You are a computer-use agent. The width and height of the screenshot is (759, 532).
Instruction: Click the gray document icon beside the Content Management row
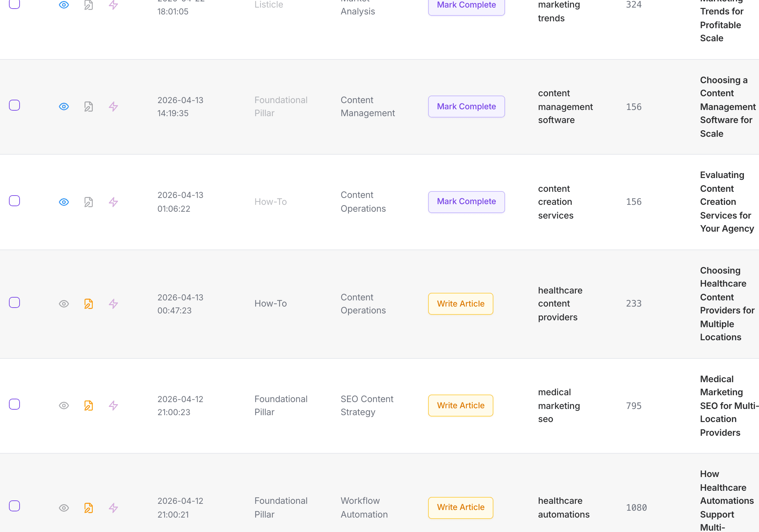(89, 107)
